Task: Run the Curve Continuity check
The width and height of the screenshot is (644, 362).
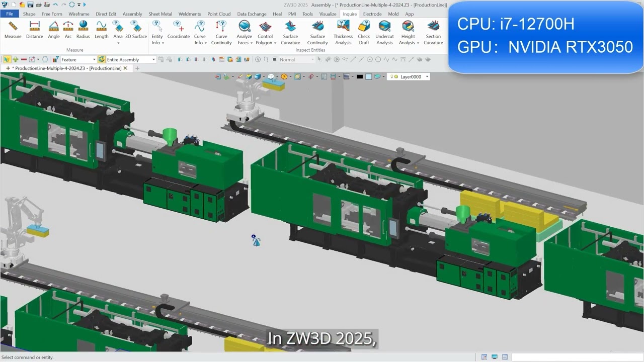Action: coord(221,33)
